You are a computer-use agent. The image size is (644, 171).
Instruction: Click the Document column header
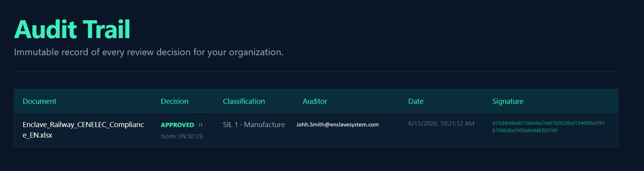point(40,101)
